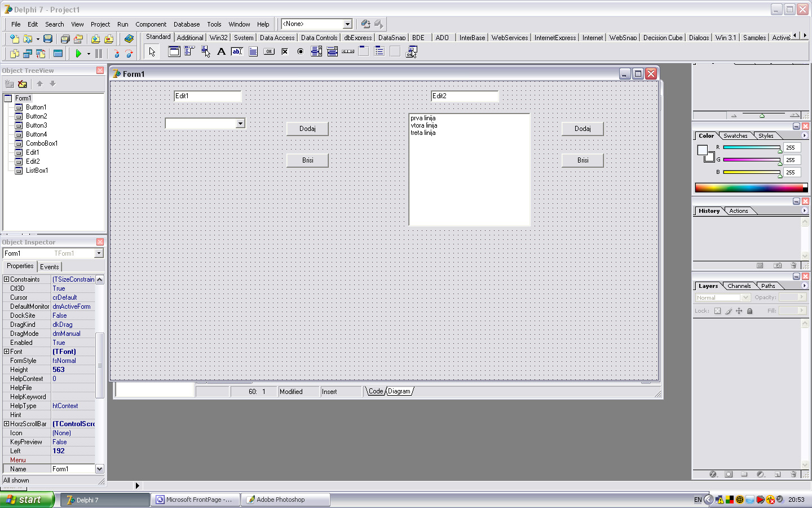Screen dimensions: 812x508
Task: Select the arrow pointer in component palette
Action: click(x=152, y=52)
